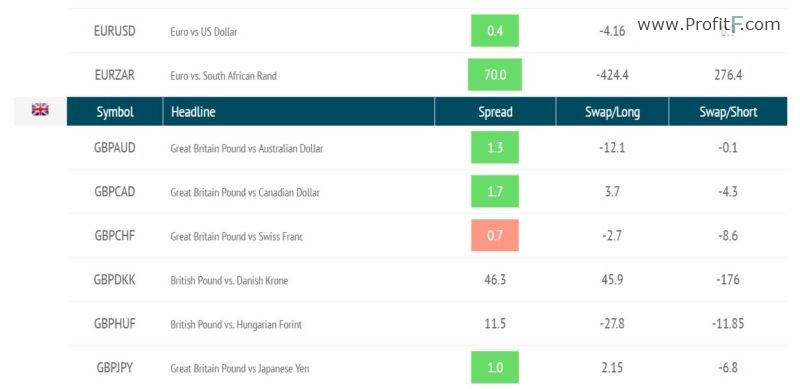Click the UK flag icon

(40, 109)
